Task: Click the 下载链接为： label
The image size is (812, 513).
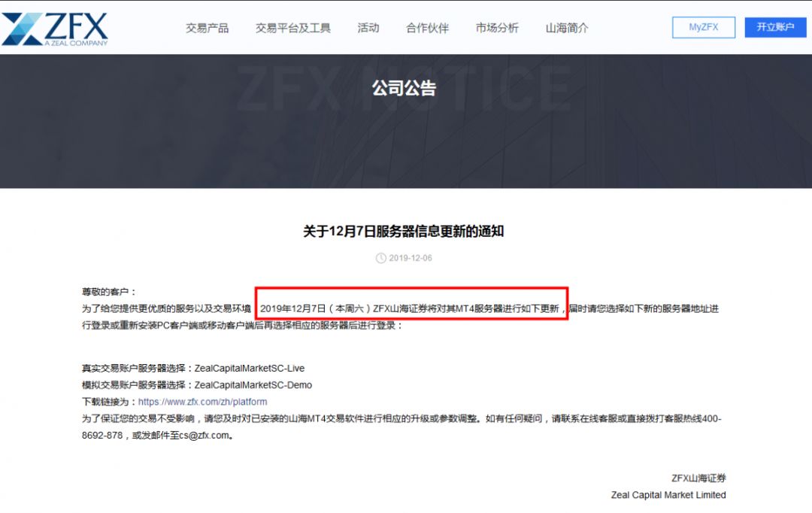Action: [x=110, y=402]
